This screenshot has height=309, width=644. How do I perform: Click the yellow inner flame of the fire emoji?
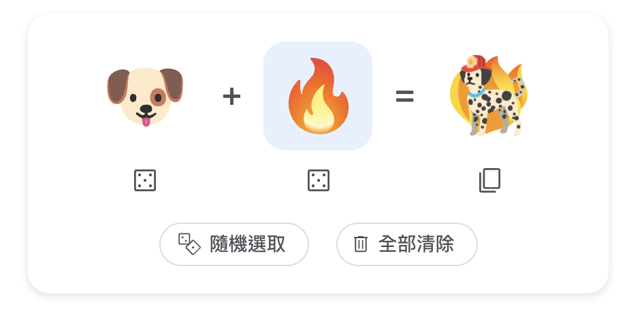(x=319, y=115)
